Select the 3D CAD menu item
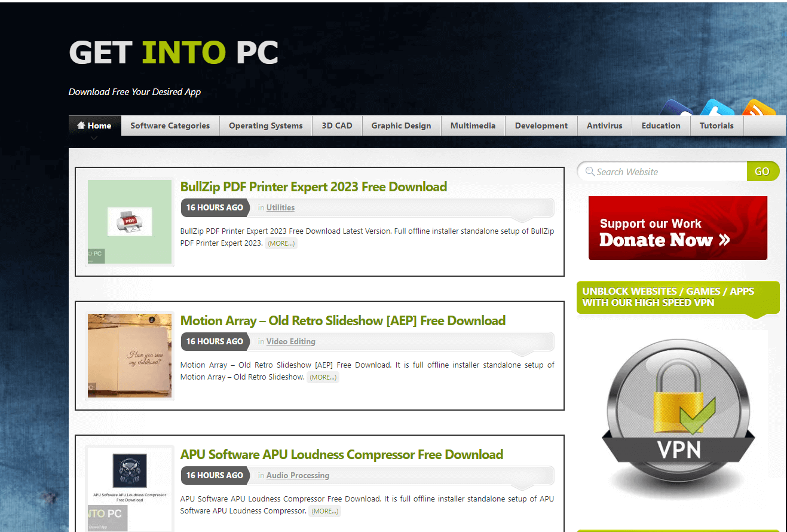 point(337,126)
